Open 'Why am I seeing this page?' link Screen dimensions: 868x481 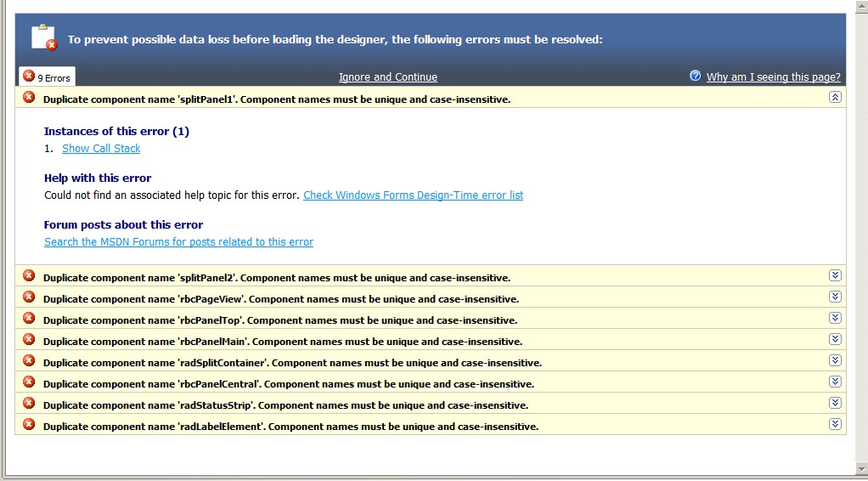tap(773, 77)
